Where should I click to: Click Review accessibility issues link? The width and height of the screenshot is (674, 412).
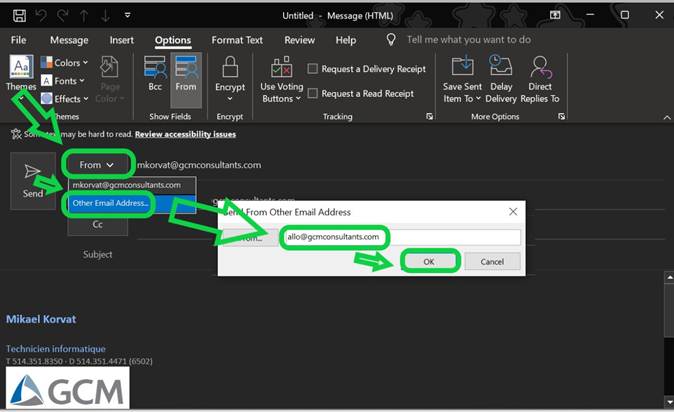point(185,134)
